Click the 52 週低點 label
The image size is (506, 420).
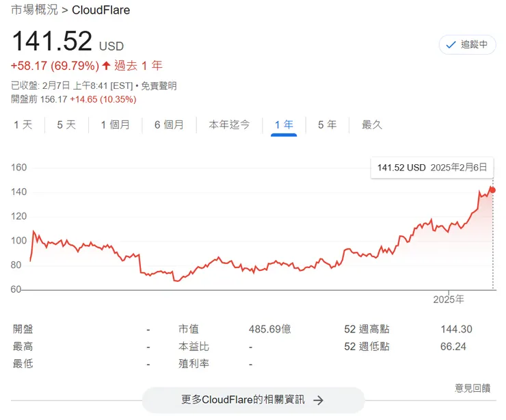click(x=367, y=346)
